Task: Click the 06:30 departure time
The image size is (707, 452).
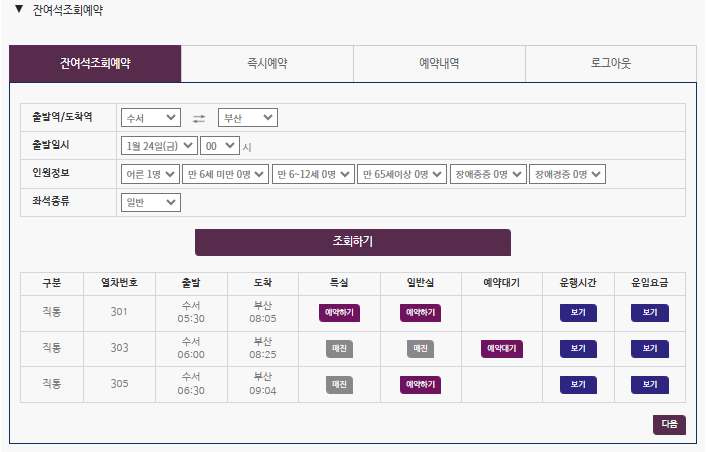Action: click(191, 391)
